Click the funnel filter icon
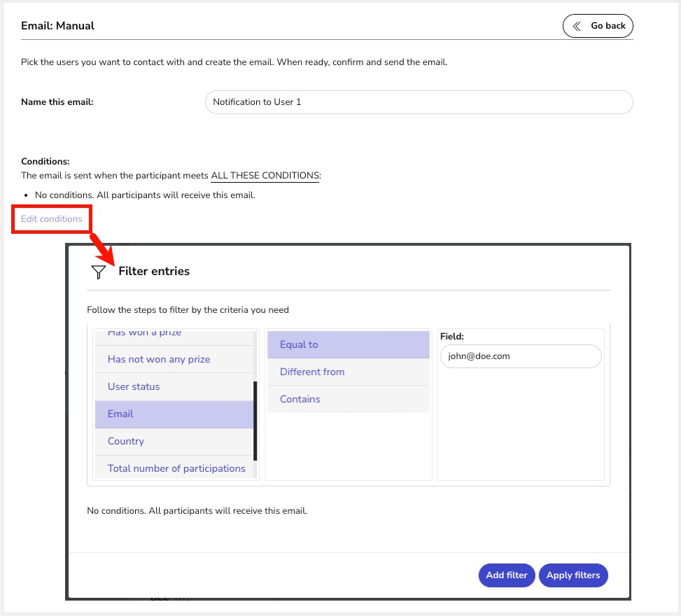 [x=99, y=272]
